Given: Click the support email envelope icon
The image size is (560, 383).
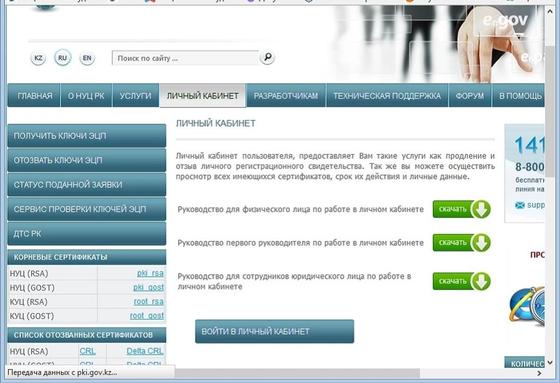Looking at the screenshot, I should [x=520, y=205].
